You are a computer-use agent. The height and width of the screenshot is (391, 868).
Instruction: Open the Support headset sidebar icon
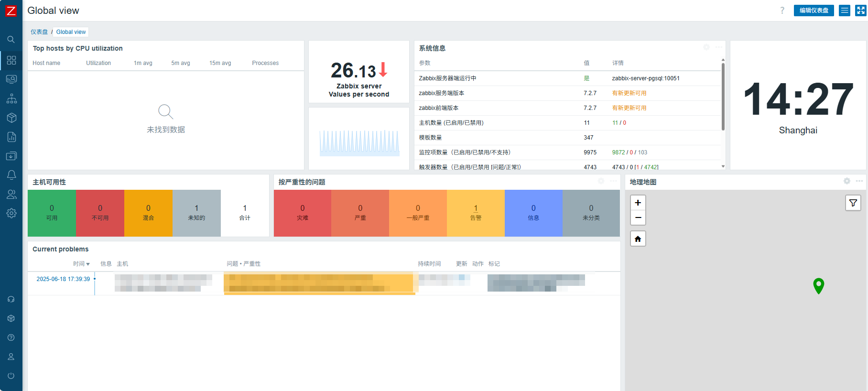tap(11, 299)
